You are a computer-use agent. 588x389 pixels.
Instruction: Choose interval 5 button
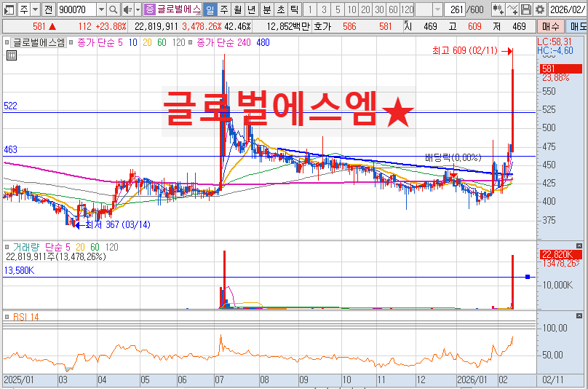[338, 9]
